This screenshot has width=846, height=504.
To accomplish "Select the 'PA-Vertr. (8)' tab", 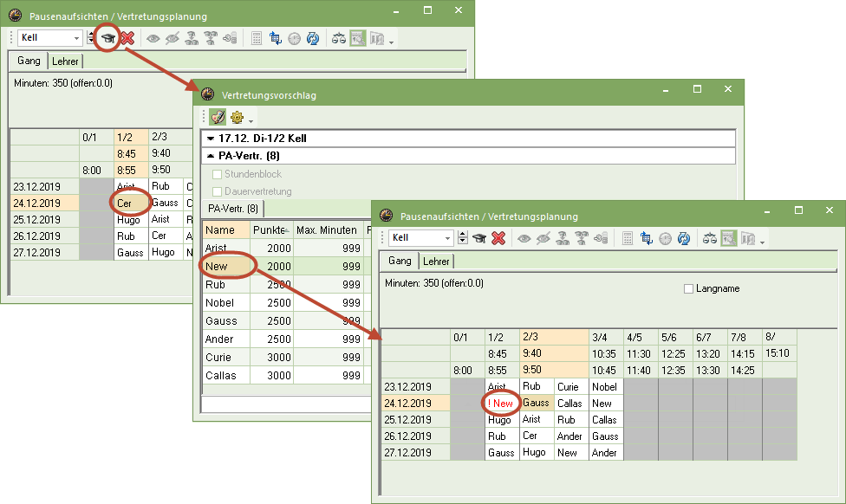I will pyautogui.click(x=233, y=209).
